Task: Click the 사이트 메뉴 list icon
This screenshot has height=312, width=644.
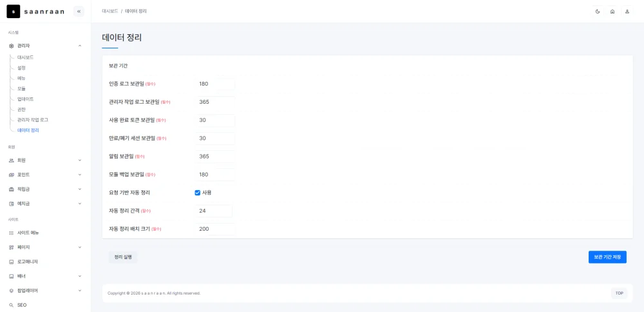Action: (x=12, y=233)
